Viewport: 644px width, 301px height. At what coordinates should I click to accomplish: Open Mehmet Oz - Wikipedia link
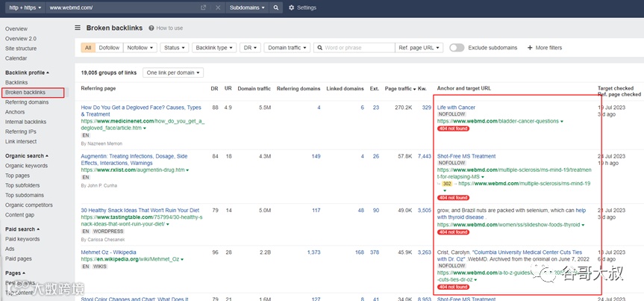[x=108, y=252]
